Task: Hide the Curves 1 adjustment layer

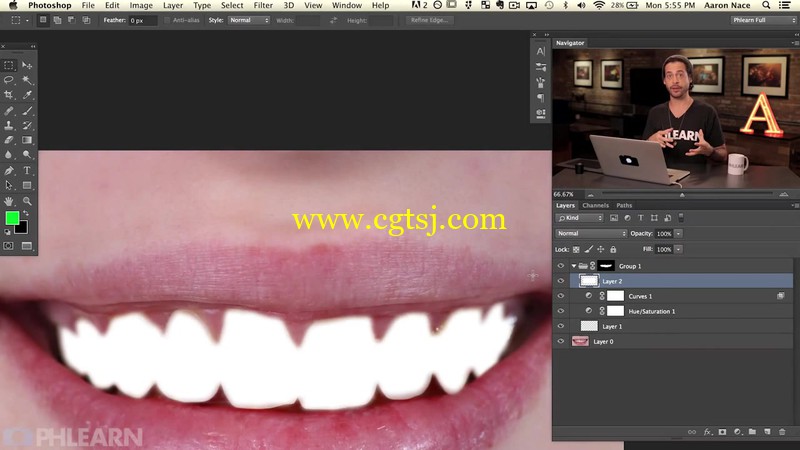Action: (x=561, y=296)
